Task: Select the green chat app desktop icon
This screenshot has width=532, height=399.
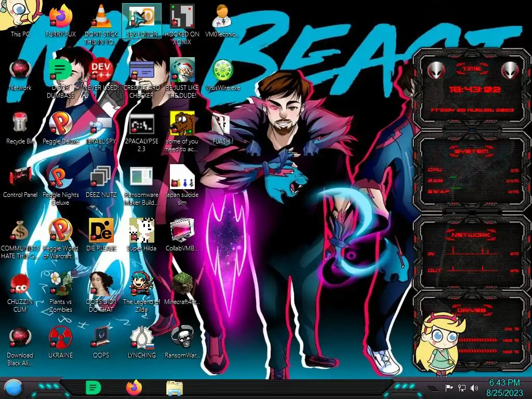Action: [60, 79]
